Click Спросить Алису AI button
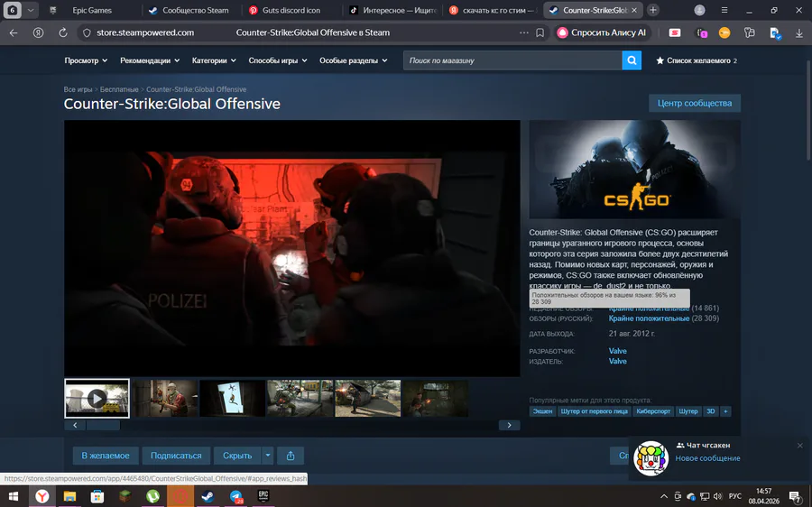Viewport: 812px width, 507px height. point(603,32)
